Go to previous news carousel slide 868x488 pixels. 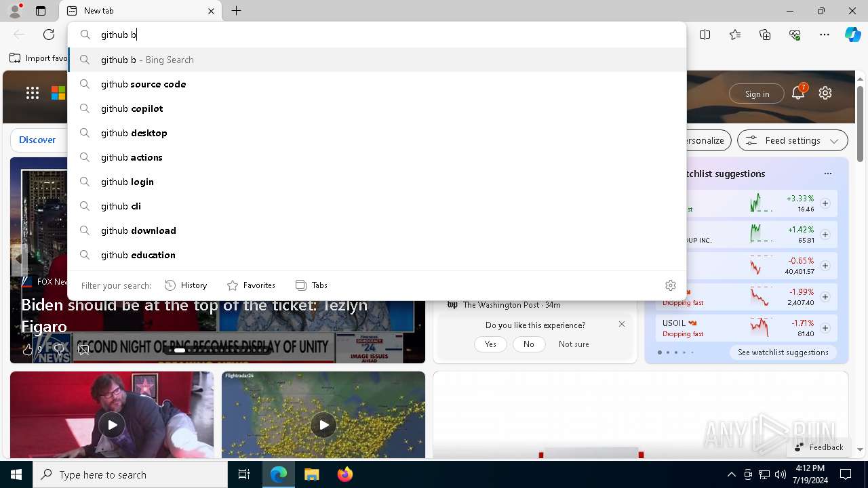coord(18,260)
